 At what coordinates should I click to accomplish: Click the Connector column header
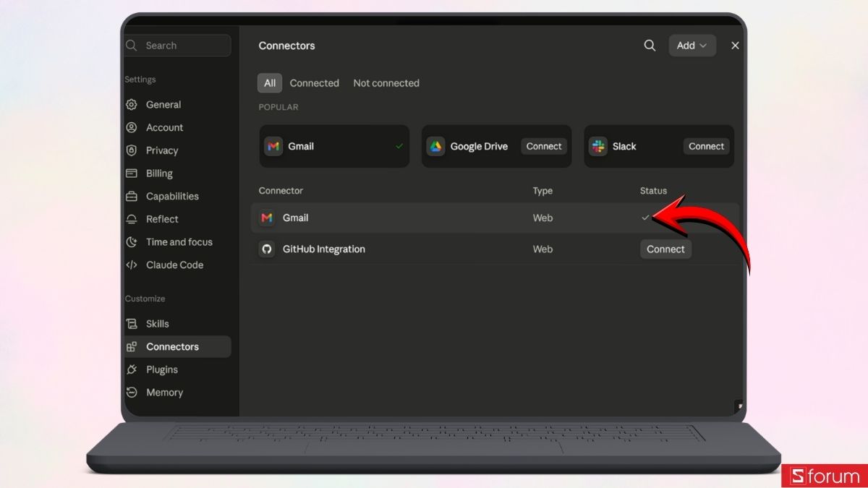click(x=281, y=191)
